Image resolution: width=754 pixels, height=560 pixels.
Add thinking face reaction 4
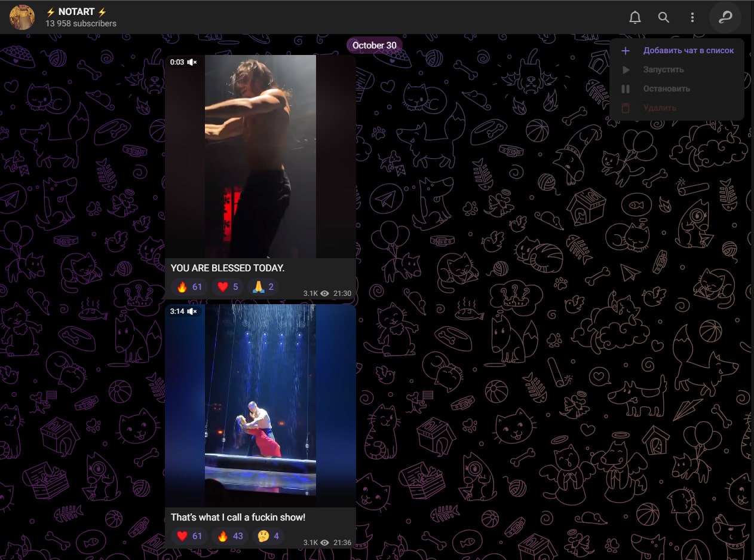[268, 536]
